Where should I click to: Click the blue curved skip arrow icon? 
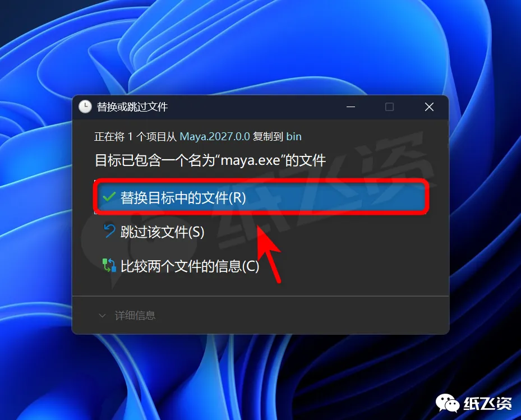tap(109, 231)
